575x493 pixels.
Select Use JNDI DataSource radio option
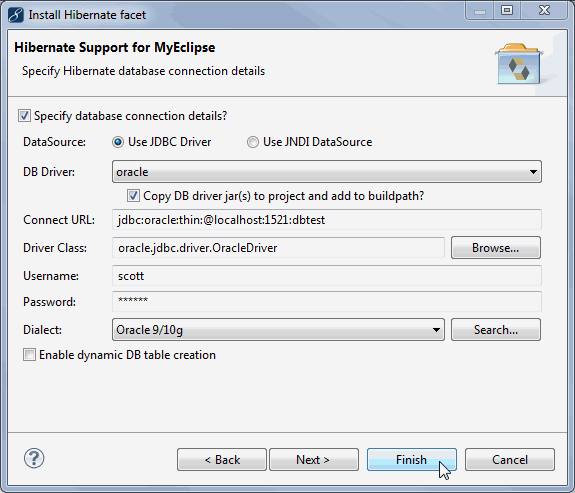pyautogui.click(x=253, y=142)
